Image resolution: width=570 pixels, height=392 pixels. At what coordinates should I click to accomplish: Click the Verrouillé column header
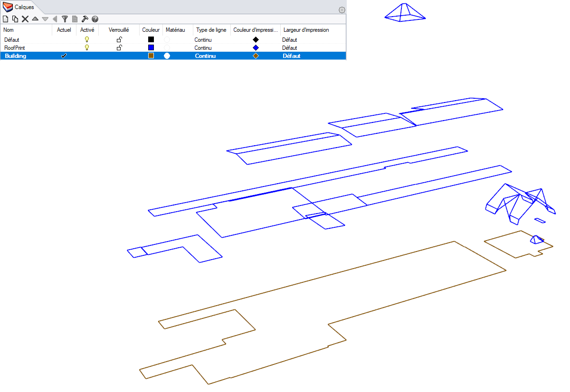pyautogui.click(x=119, y=30)
